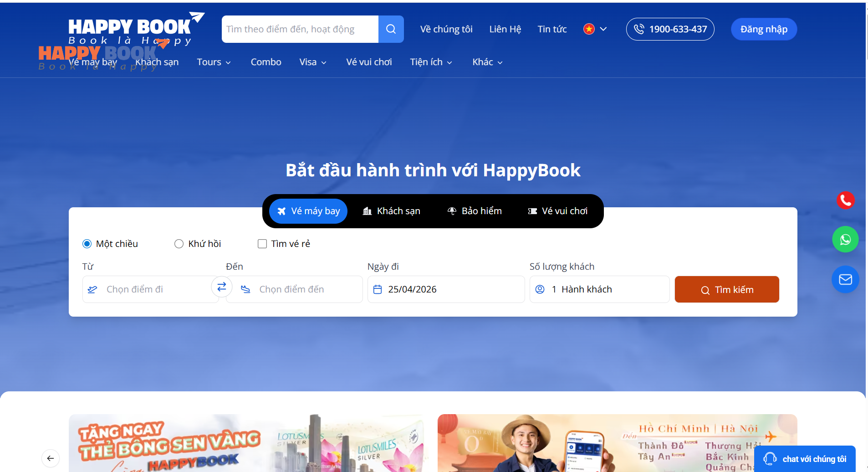The image size is (868, 472).
Task: Switch to the Khách sạn booking tab
Action: click(x=392, y=211)
